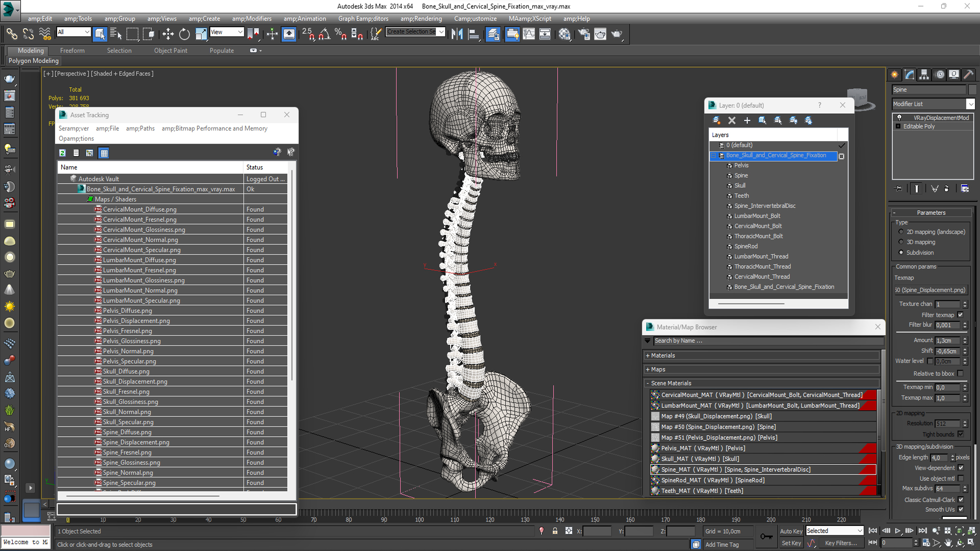980x551 pixels.
Task: Click the delete layer X icon
Action: tap(731, 120)
